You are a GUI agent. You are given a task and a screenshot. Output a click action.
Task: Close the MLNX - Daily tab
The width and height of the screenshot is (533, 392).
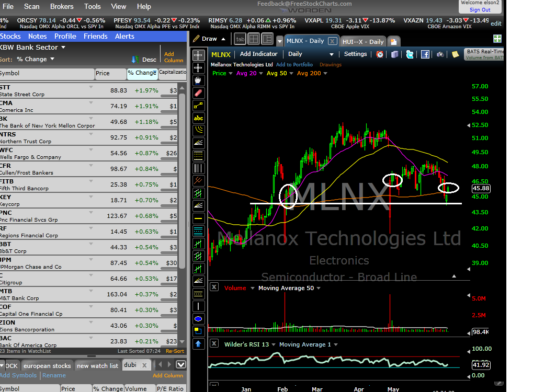pos(332,41)
